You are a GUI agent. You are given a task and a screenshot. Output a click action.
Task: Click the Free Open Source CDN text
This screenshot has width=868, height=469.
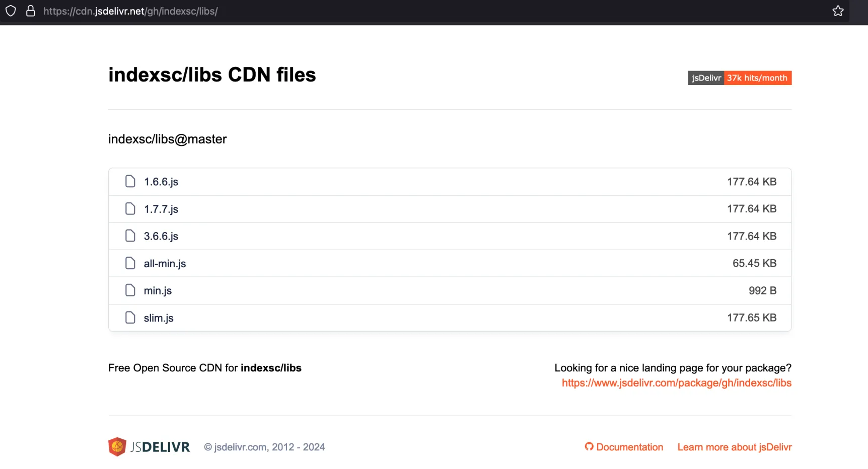[205, 368]
